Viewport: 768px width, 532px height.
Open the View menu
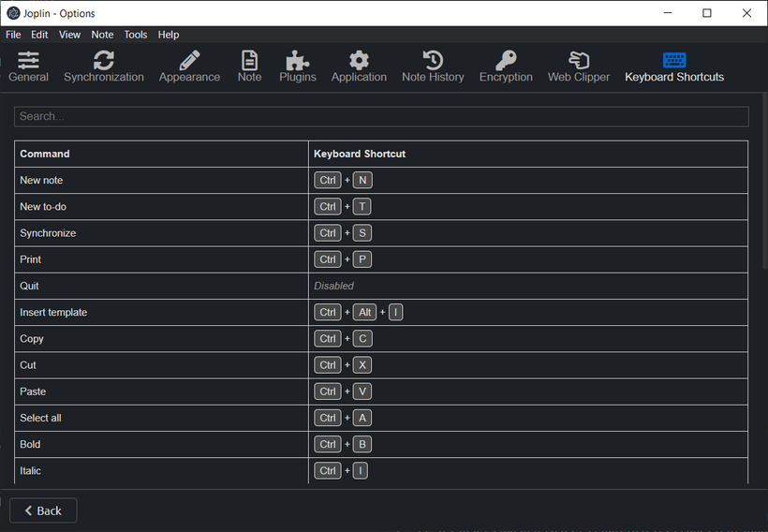[x=69, y=35]
